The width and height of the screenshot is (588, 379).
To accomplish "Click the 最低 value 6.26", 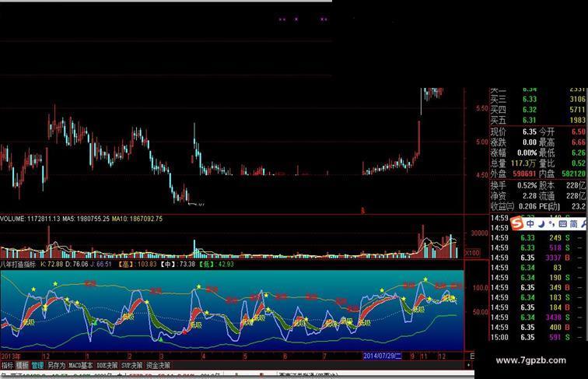I will point(579,153).
